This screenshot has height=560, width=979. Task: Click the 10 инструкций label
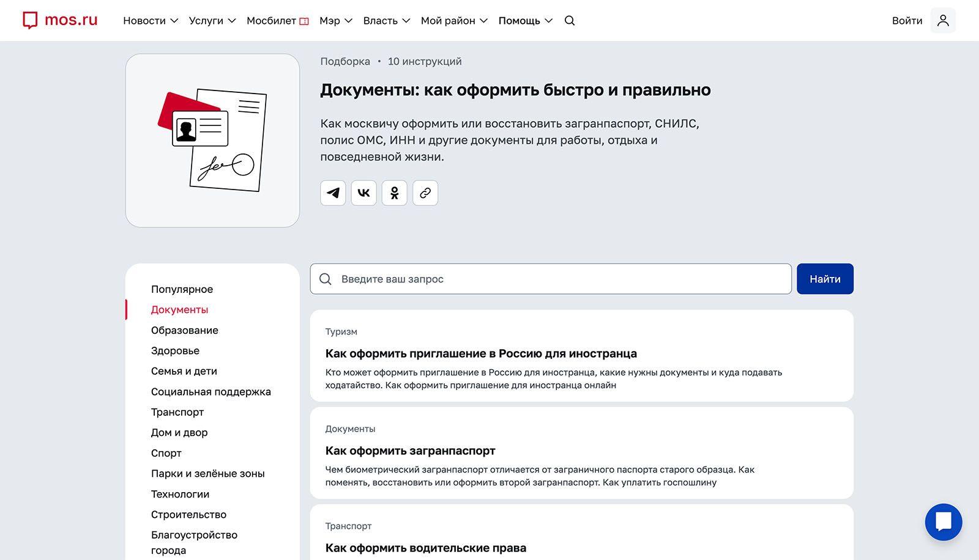[425, 62]
